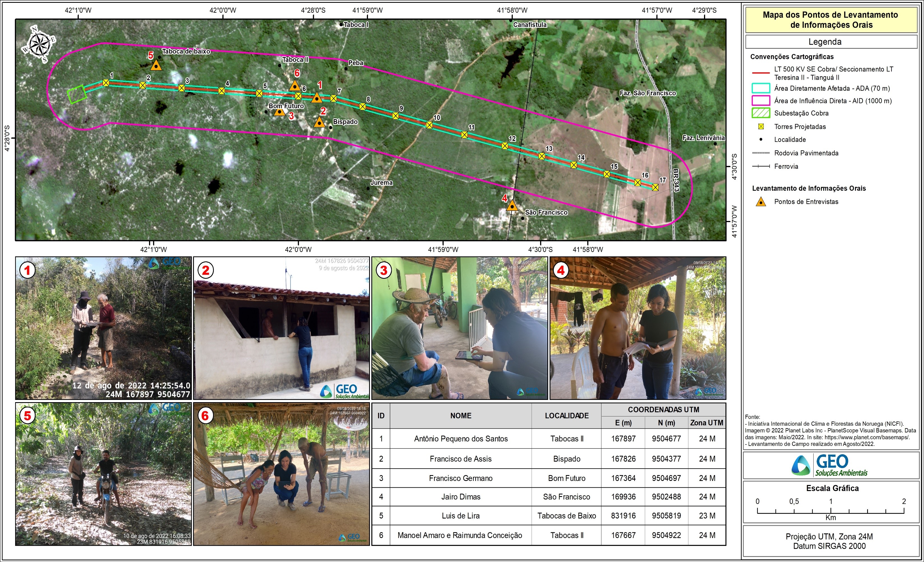This screenshot has height=562, width=924.
Task: Open photo 4 thumbnail
Action: point(638,328)
